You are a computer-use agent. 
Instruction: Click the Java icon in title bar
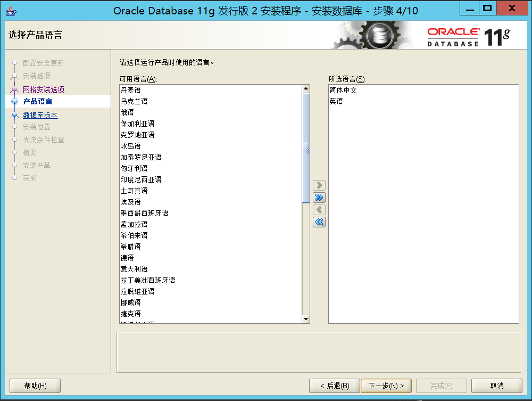pos(11,11)
